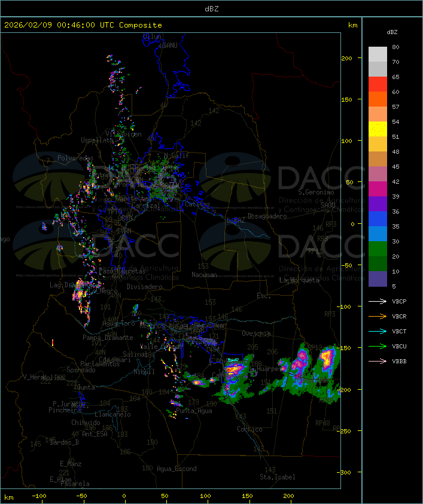This screenshot has height=504, width=423.
Task: Click the 'VBCR' legend label
Action: click(x=399, y=316)
